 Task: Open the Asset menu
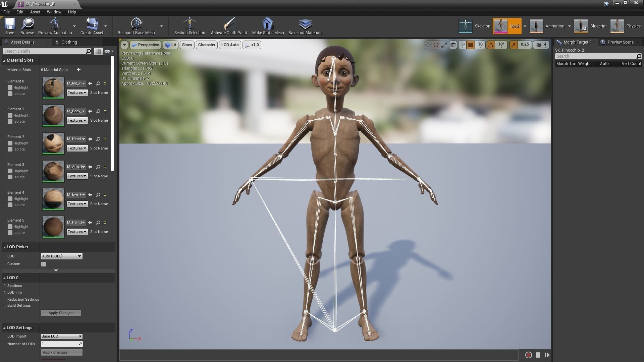35,12
